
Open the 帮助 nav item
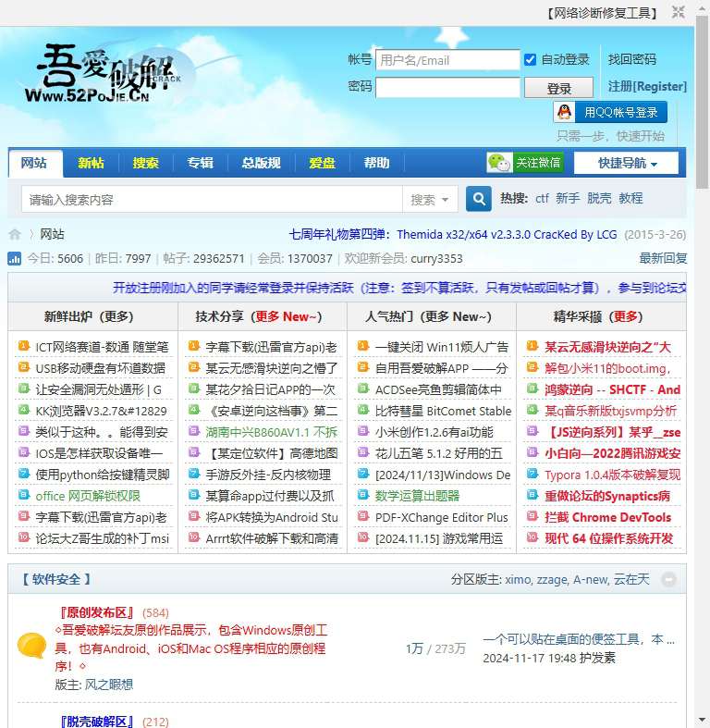pyautogui.click(x=376, y=163)
